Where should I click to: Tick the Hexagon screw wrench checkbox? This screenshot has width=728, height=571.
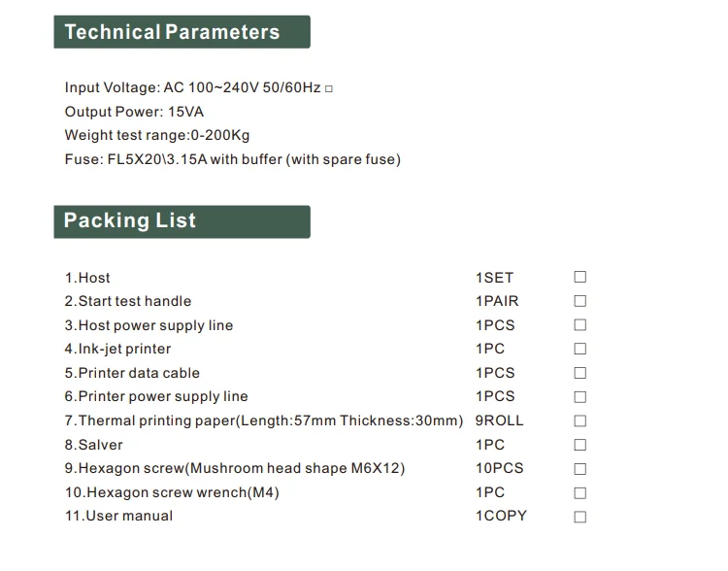pos(580,492)
